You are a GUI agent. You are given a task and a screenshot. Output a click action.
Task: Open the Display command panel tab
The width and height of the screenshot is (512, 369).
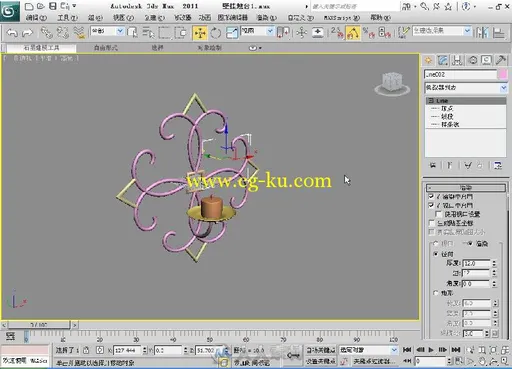tap(487, 60)
